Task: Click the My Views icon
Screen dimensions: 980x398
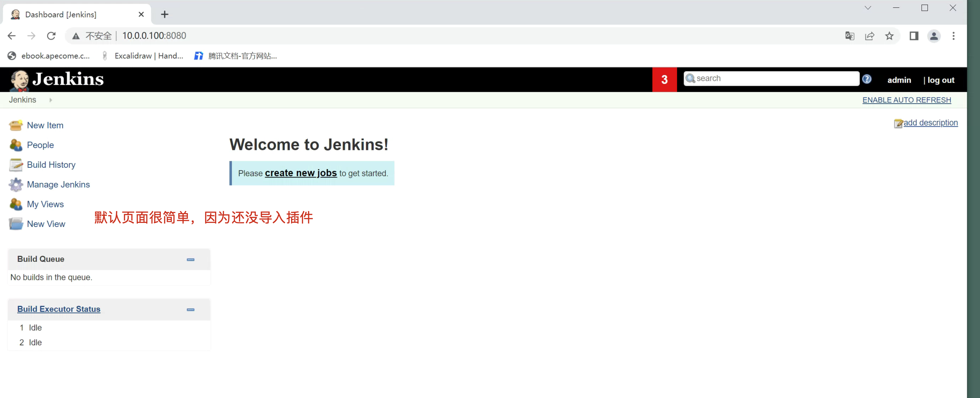Action: click(15, 204)
